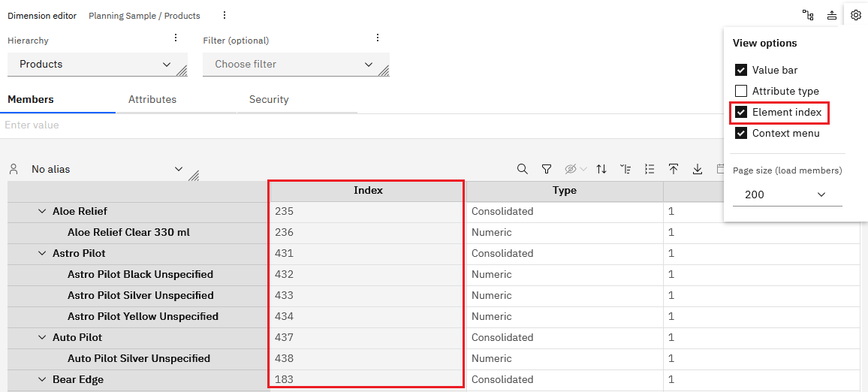Open the settings gear view options

pyautogui.click(x=855, y=16)
